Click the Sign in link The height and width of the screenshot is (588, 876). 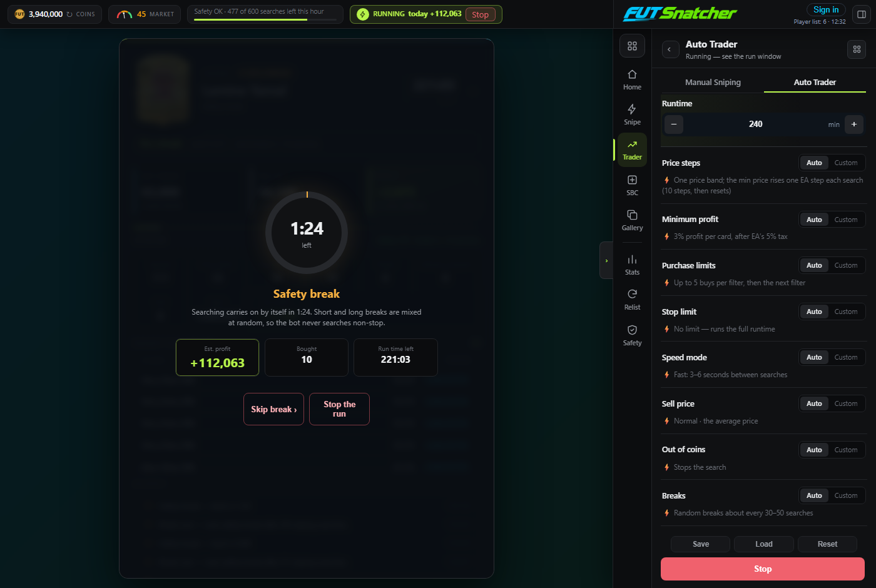[x=826, y=10]
